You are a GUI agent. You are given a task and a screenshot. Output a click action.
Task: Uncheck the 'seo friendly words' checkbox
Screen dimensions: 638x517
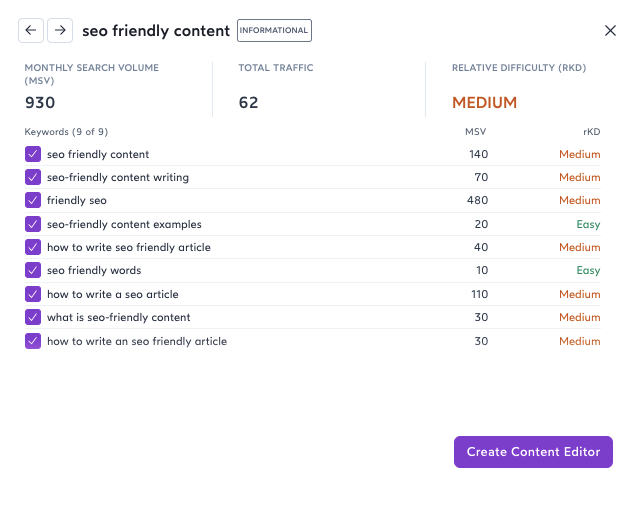(33, 270)
